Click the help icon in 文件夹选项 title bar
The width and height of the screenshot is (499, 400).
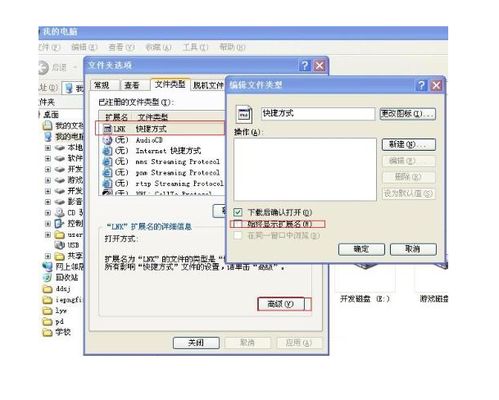[305, 66]
